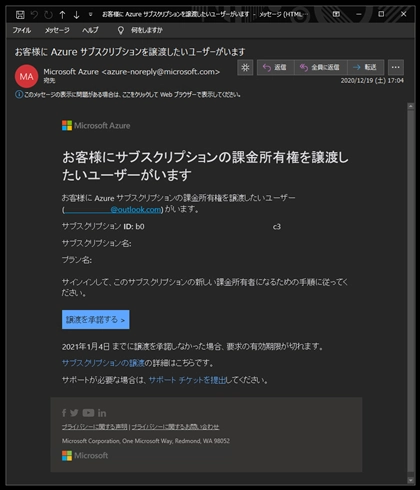Open the ファイル menu
Viewport: 420px width, 490px height.
coord(22,30)
